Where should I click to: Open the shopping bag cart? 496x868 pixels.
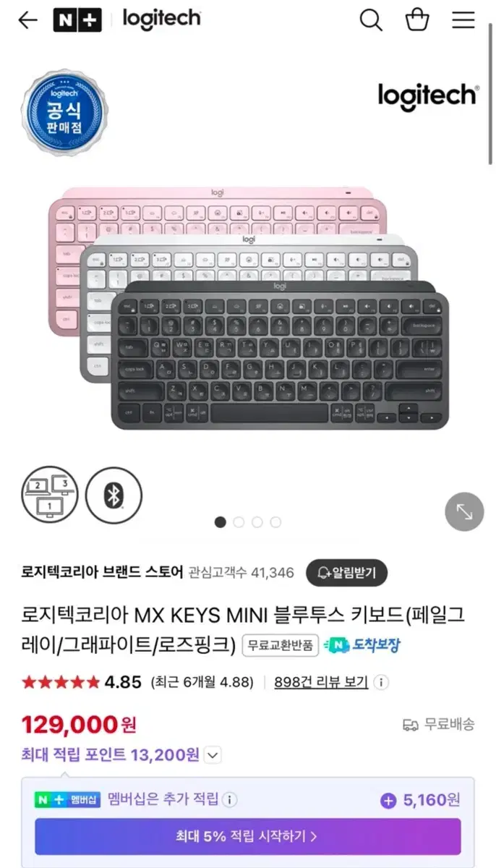point(417,20)
